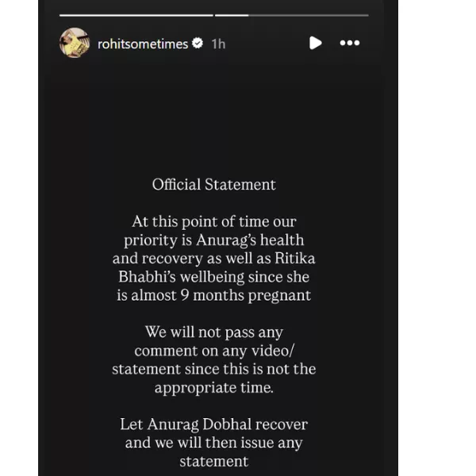Select the Official Statement heading
The width and height of the screenshot is (476, 476).
click(x=214, y=184)
